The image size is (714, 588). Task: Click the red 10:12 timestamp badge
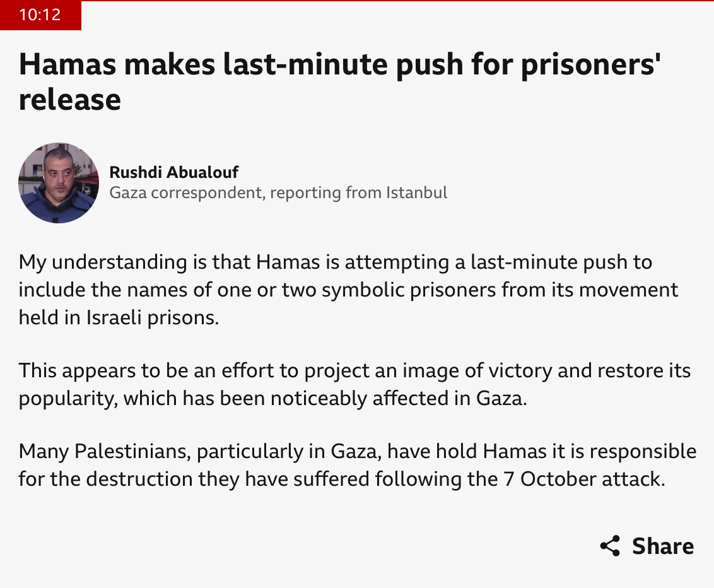click(40, 15)
